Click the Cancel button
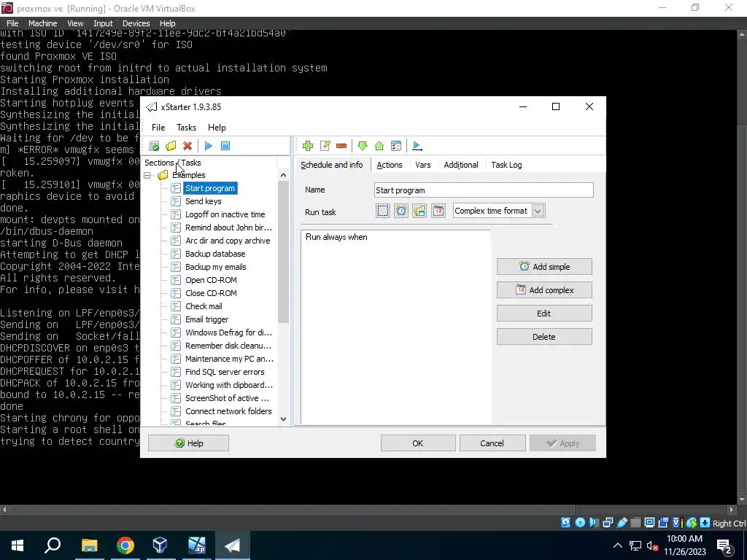747x560 pixels. [x=492, y=443]
